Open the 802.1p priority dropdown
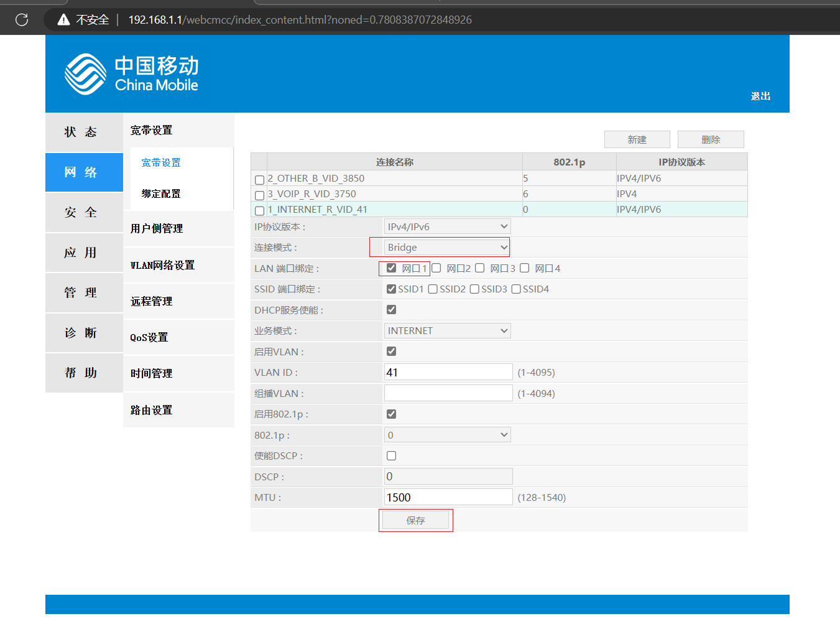The image size is (840, 629). tap(447, 436)
